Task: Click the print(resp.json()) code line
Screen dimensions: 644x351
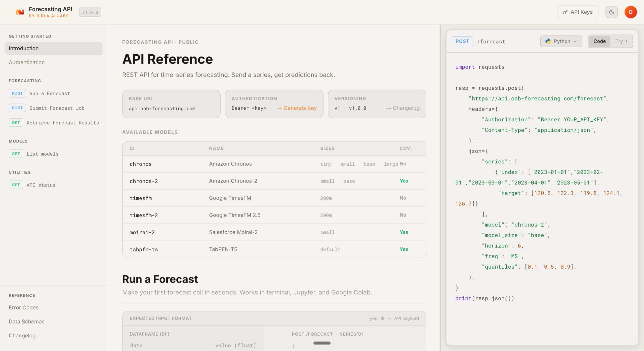Action: tap(485, 298)
